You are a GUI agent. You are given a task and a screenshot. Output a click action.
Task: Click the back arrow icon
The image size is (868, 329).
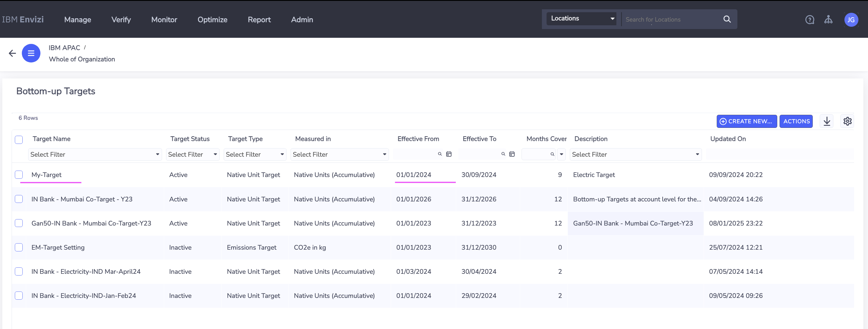pyautogui.click(x=13, y=53)
